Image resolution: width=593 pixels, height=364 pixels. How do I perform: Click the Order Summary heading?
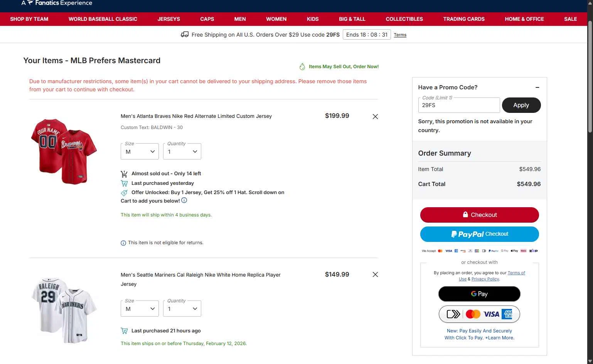[445, 153]
